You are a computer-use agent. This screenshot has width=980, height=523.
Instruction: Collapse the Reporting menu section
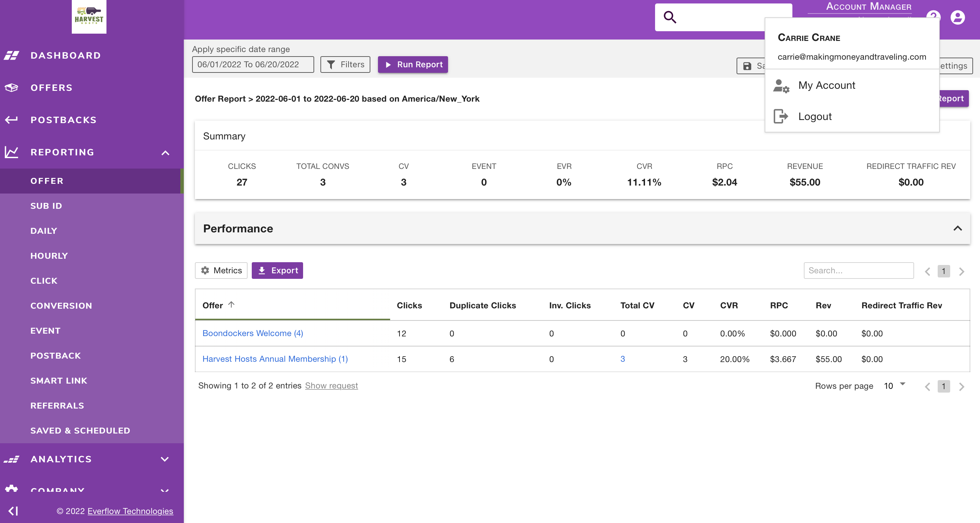[x=165, y=153]
